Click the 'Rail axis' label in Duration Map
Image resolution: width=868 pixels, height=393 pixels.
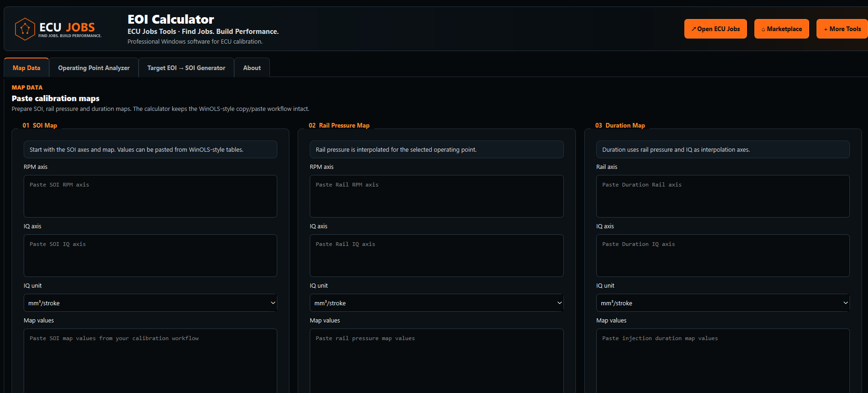(606, 167)
